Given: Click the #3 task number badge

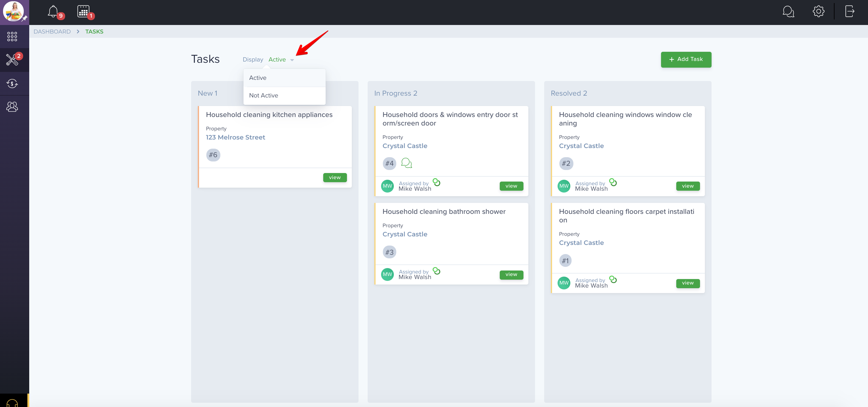Looking at the screenshot, I should coord(389,252).
